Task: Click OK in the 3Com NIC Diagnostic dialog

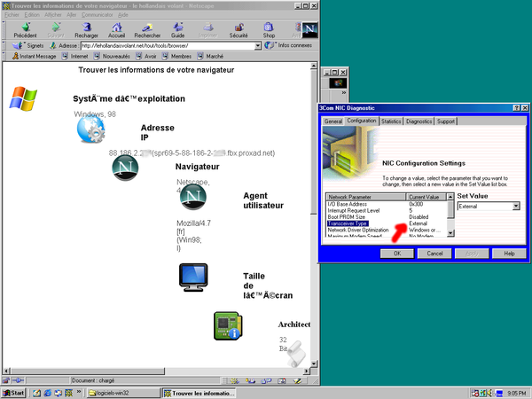Action: pyautogui.click(x=397, y=254)
